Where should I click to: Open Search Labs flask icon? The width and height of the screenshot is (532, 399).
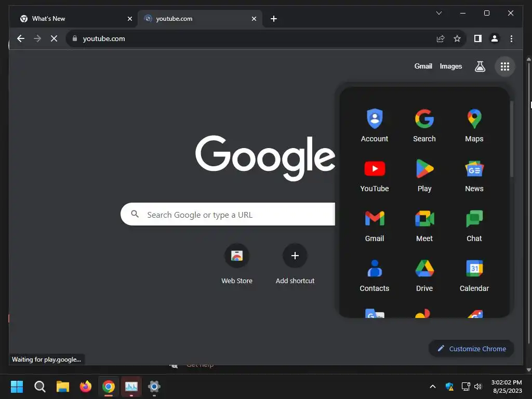pos(480,66)
